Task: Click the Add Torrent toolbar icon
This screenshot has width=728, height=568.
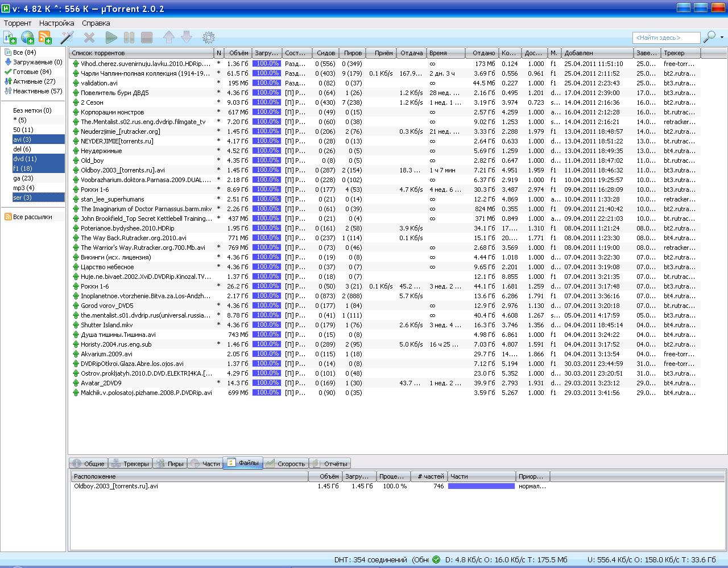Action: (10, 38)
